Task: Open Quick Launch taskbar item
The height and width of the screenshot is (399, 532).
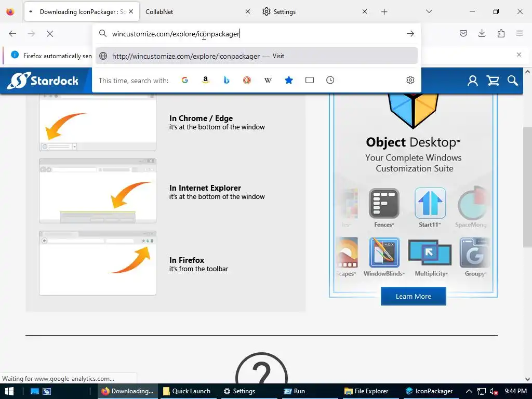Action: click(187, 391)
